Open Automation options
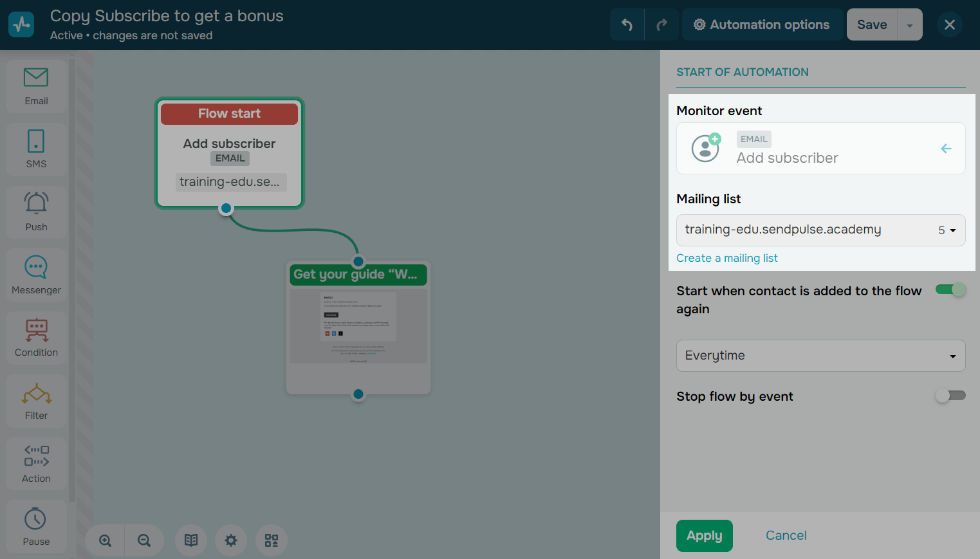The image size is (980, 559). (762, 24)
